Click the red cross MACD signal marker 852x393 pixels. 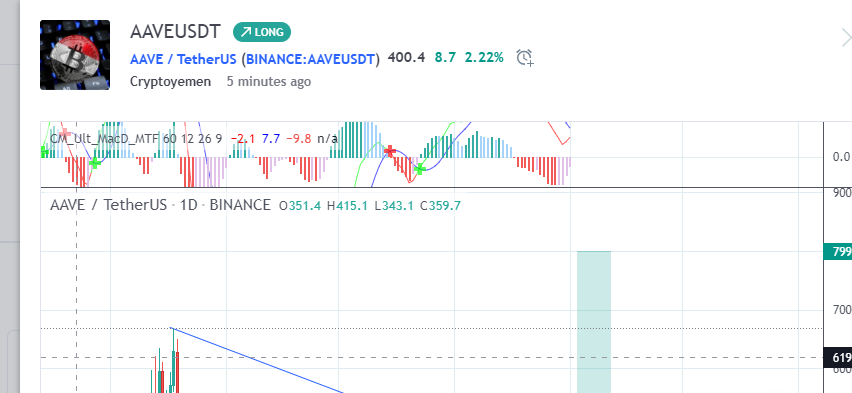point(390,151)
